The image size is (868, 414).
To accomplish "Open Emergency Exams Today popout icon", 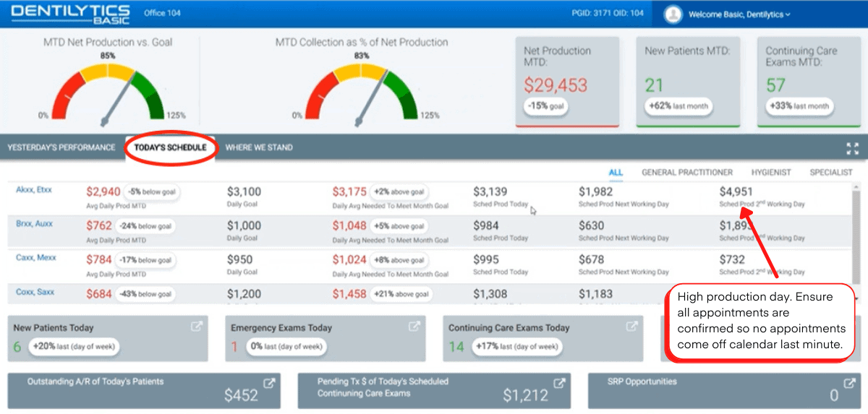I will coord(414,327).
